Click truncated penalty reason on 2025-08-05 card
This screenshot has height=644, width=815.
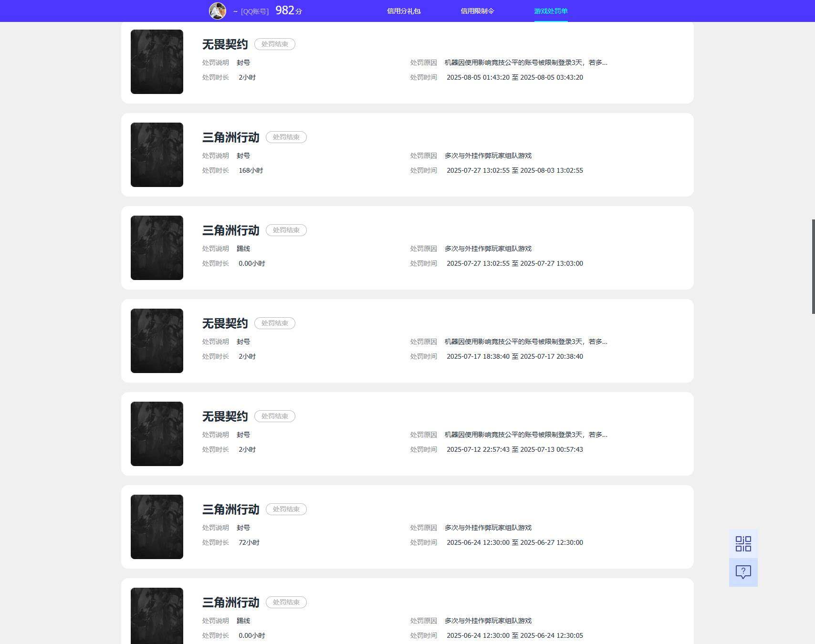[526, 62]
